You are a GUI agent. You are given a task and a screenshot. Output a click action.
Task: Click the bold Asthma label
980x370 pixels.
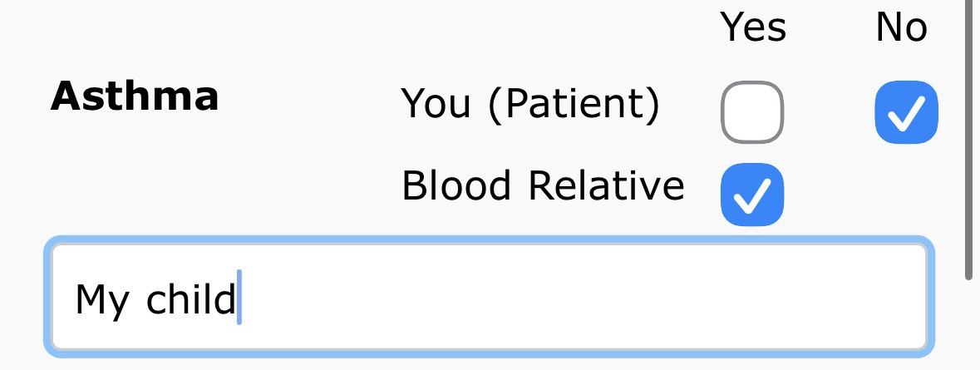click(135, 96)
